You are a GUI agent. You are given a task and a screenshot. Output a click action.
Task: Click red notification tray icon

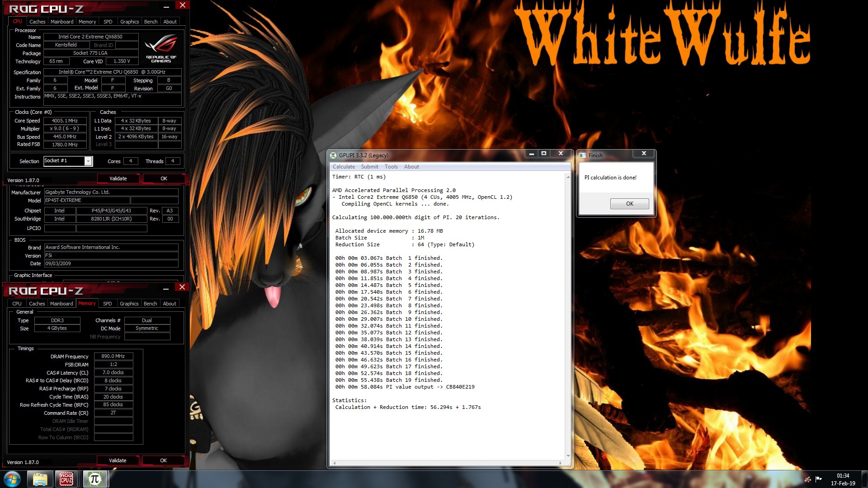pos(807,479)
